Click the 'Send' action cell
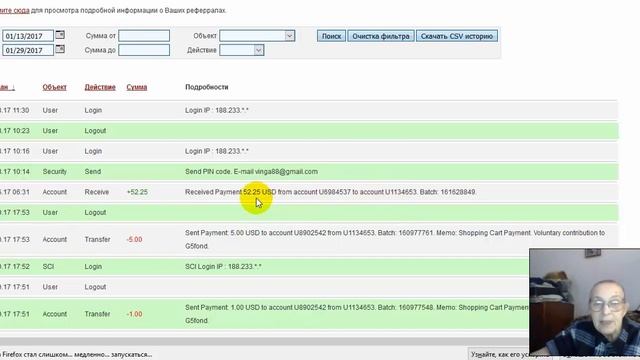 93,171
